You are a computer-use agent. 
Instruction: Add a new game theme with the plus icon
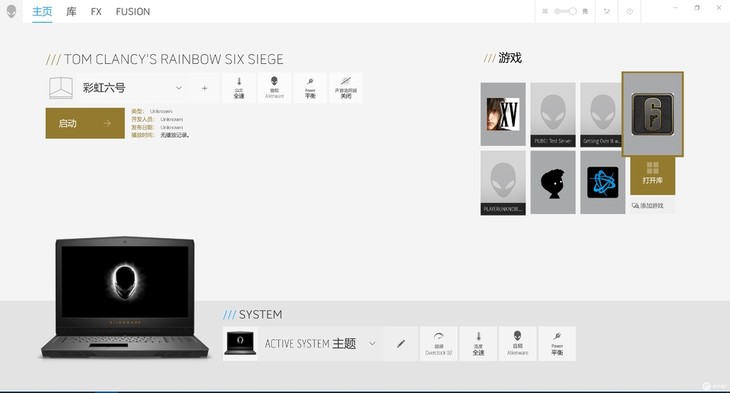point(204,88)
